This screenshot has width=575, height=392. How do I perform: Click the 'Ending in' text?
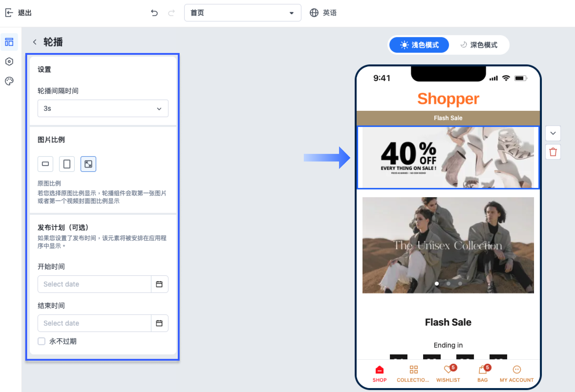448,345
